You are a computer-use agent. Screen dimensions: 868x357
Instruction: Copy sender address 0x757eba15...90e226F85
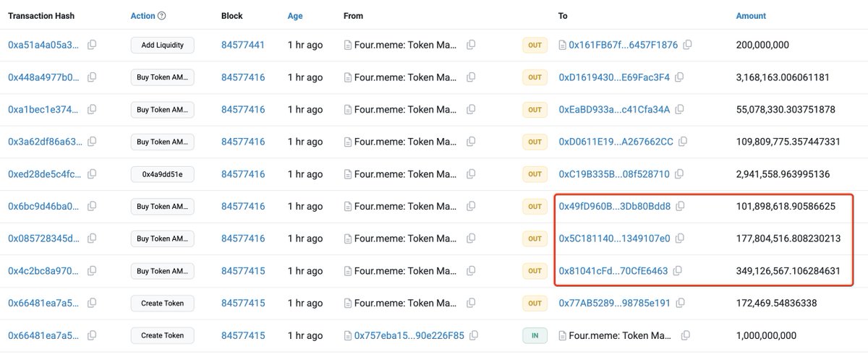(475, 335)
